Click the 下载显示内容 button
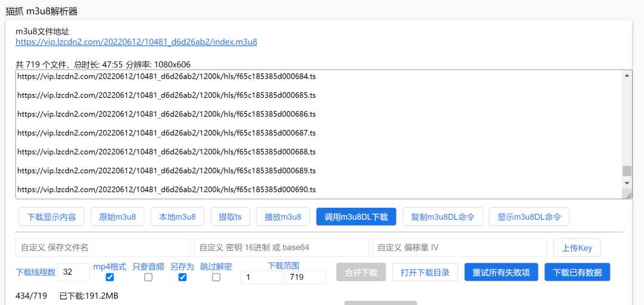Screen dimensions: 644x305 (52, 217)
